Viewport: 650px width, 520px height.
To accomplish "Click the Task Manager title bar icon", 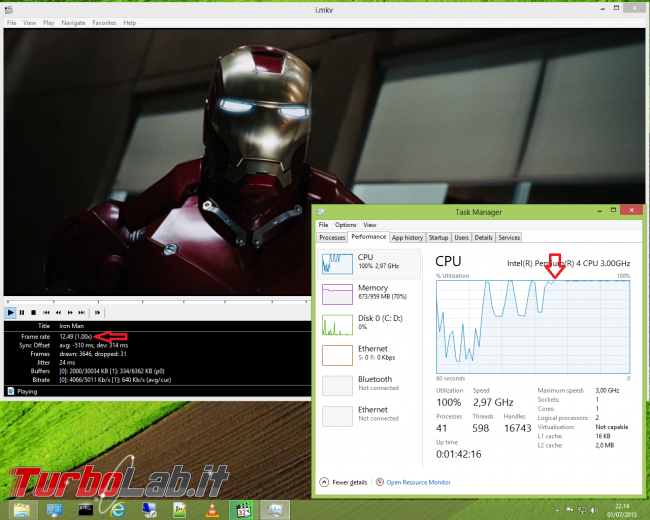I will pos(321,212).
